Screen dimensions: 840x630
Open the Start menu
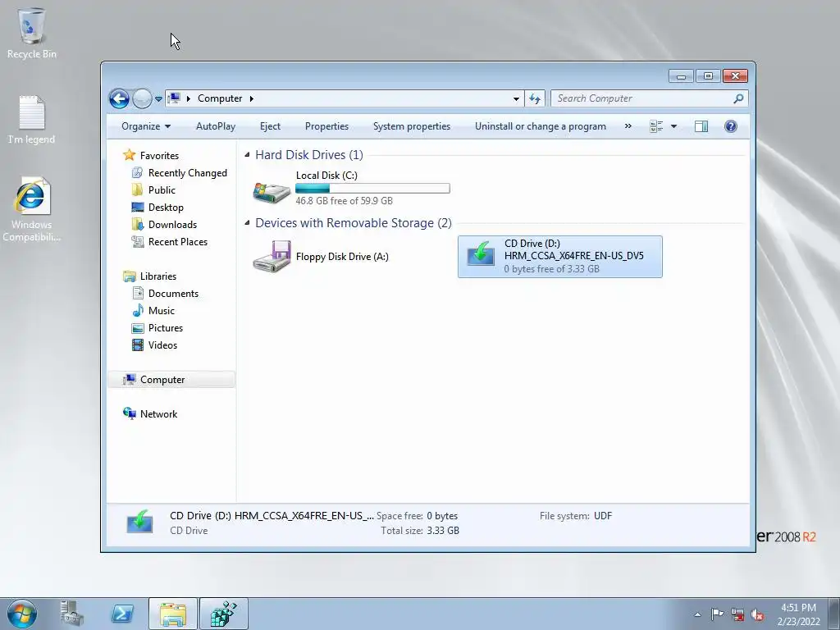tap(21, 614)
